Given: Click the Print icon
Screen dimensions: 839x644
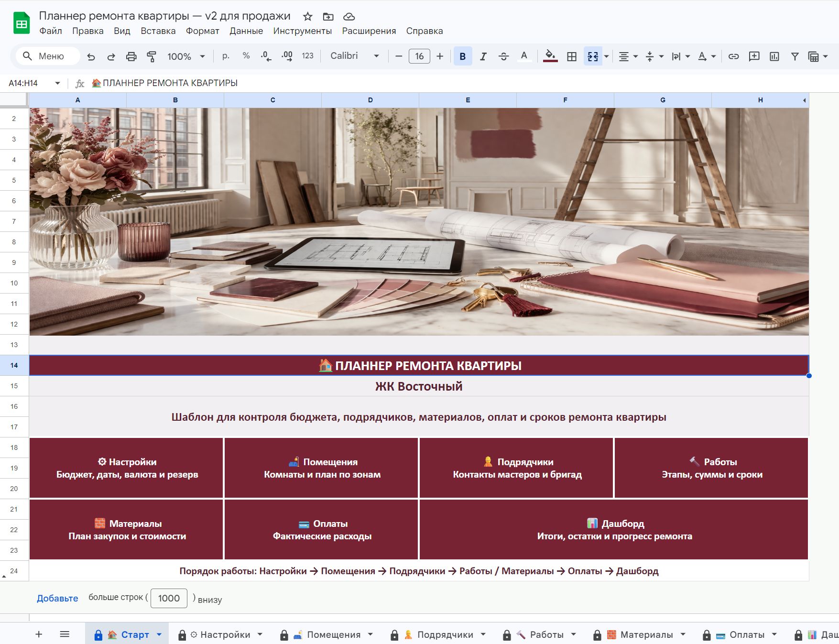Looking at the screenshot, I should (131, 56).
